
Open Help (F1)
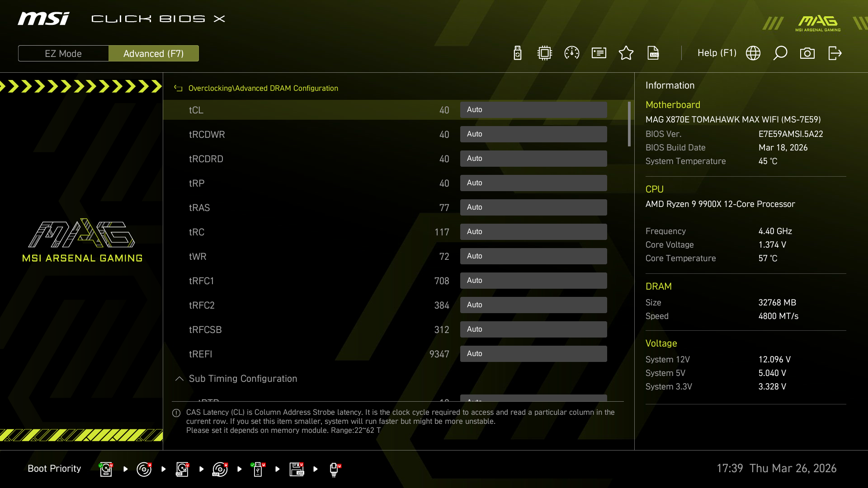point(717,53)
